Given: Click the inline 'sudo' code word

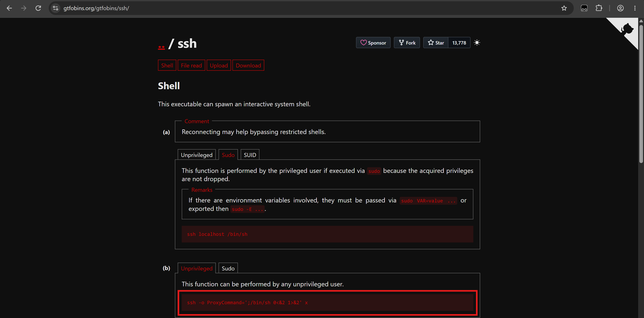Looking at the screenshot, I should [374, 171].
